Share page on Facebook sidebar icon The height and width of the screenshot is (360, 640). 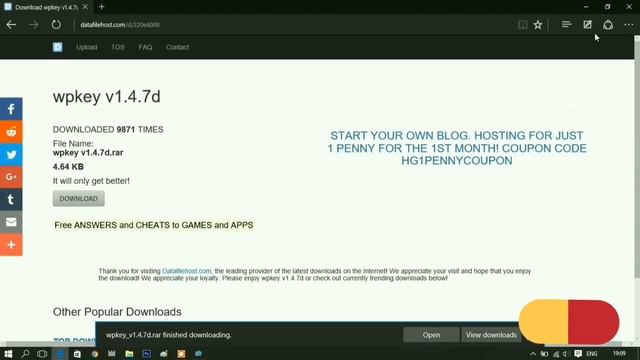11,109
